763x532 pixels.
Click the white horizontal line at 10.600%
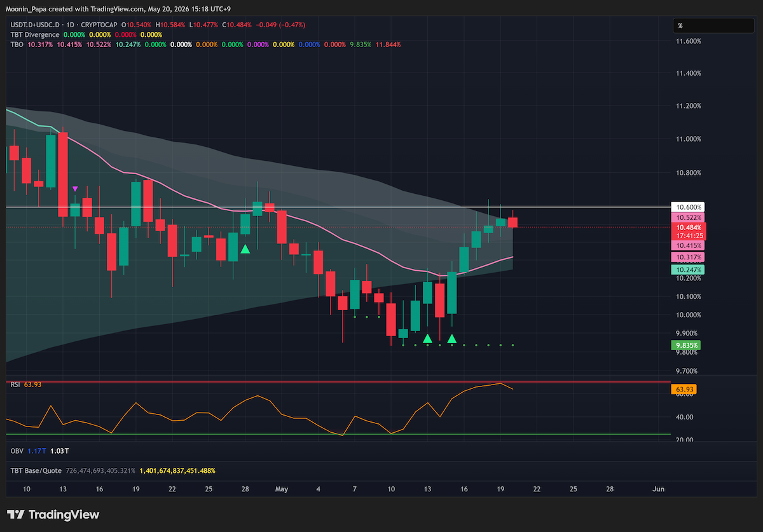point(337,207)
